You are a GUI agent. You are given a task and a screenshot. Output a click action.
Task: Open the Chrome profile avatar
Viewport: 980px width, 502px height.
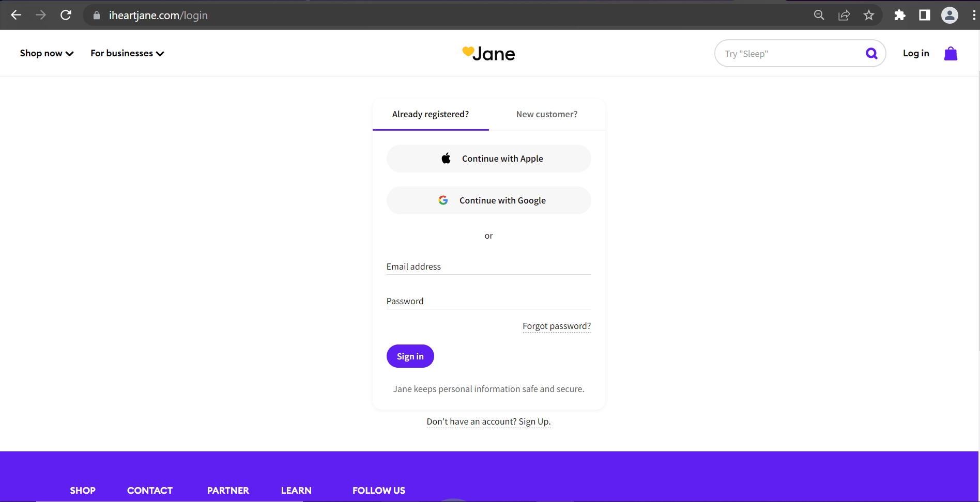(950, 15)
